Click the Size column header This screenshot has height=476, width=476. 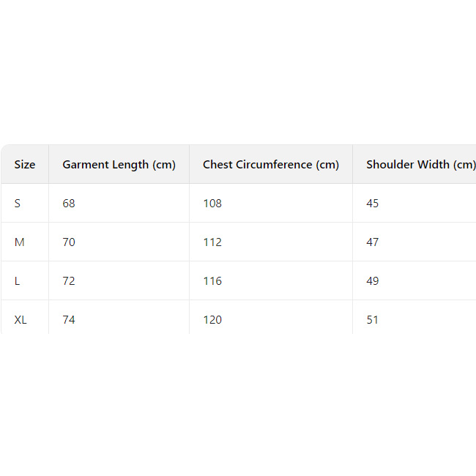point(25,165)
